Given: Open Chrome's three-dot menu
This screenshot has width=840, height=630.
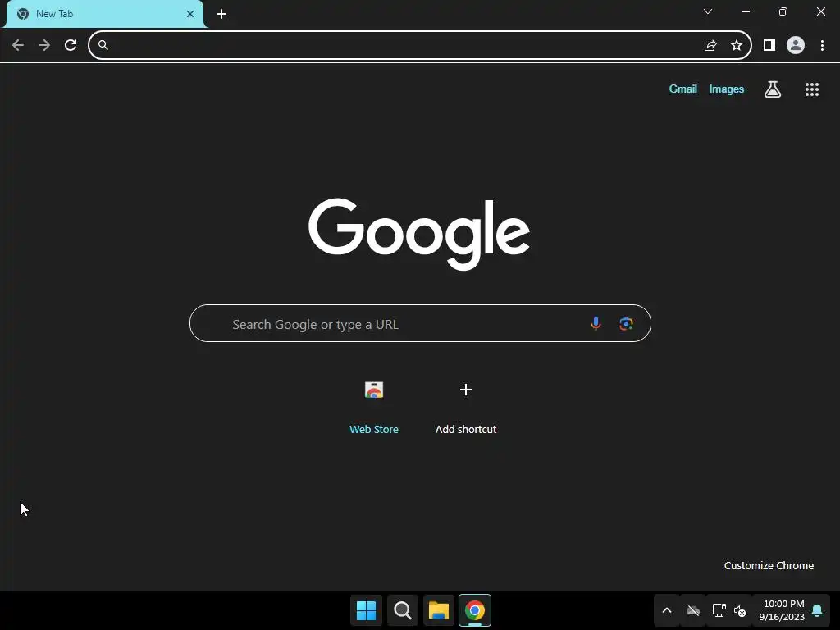Looking at the screenshot, I should pyautogui.click(x=822, y=46).
